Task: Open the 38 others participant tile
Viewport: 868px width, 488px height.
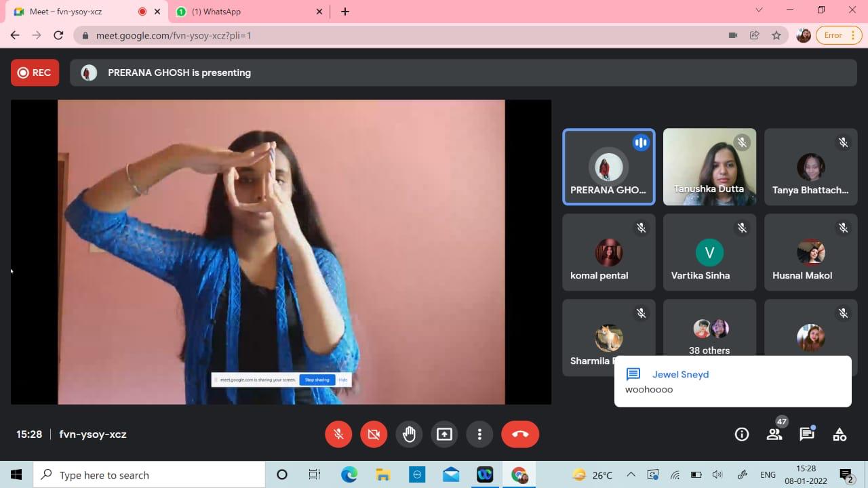Action: click(x=709, y=337)
